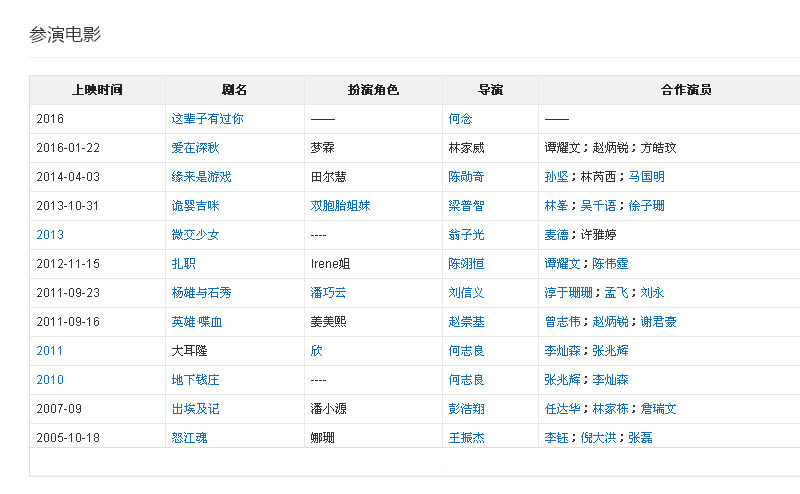Open director 梁普智 page
Screen dimensions: 800x494
pyautogui.click(x=466, y=206)
